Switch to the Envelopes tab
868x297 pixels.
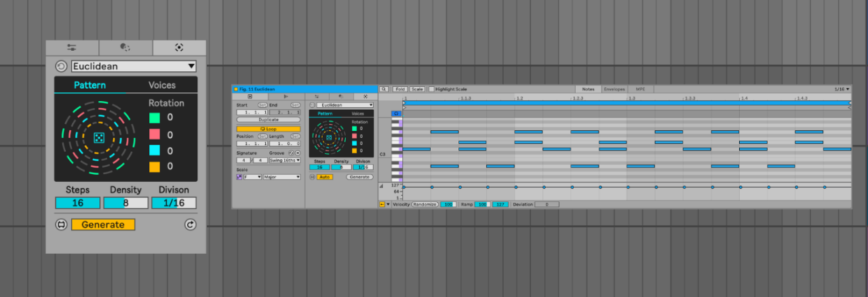pyautogui.click(x=614, y=89)
